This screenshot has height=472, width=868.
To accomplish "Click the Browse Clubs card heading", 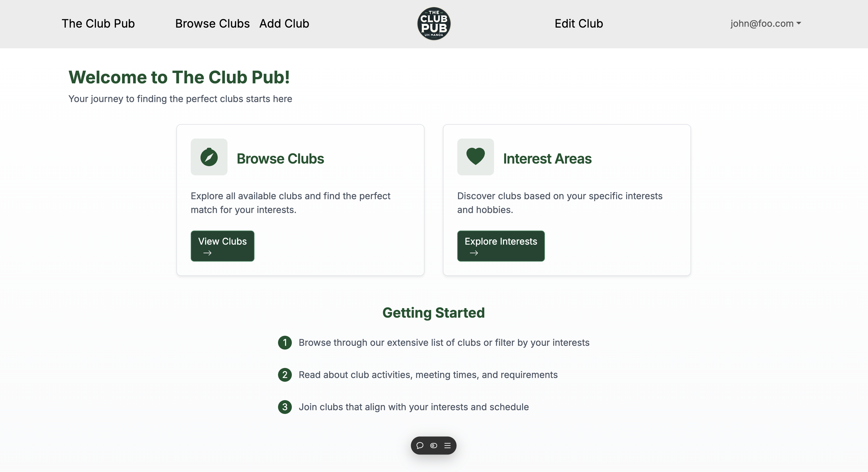I will pos(280,159).
